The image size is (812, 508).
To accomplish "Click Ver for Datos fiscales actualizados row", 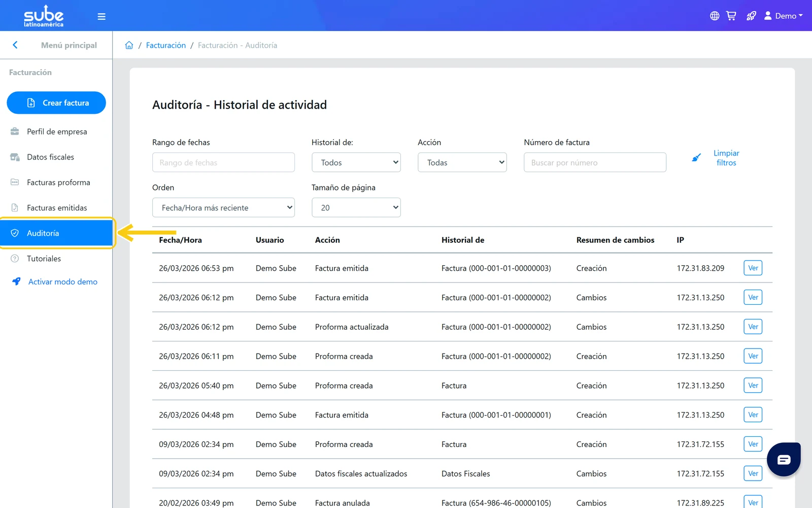I will pos(753,473).
